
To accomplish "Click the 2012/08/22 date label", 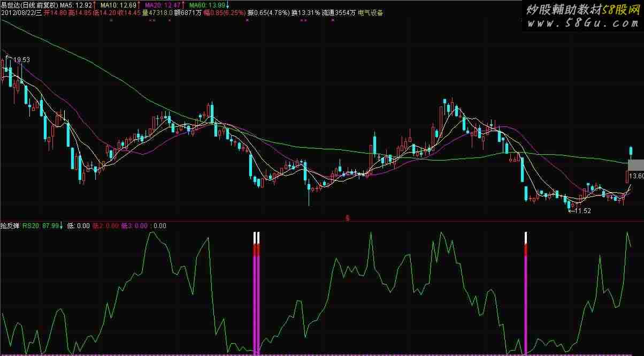I will coord(21,13).
